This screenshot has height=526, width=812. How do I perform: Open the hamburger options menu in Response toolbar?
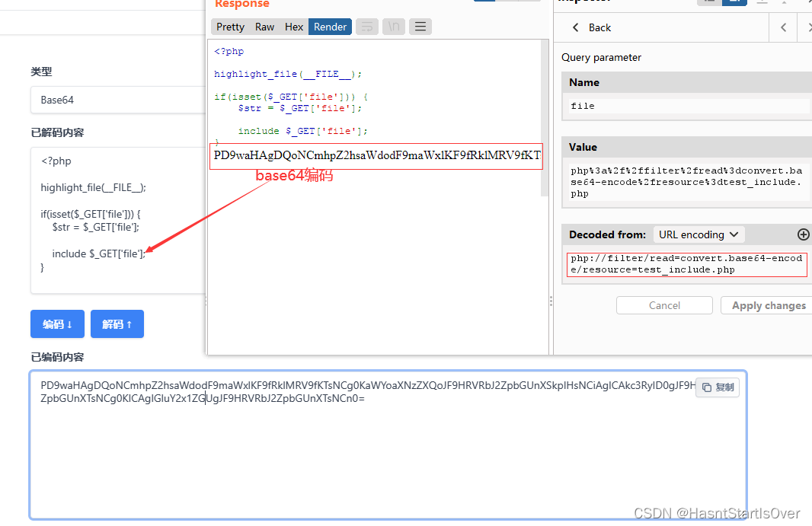pyautogui.click(x=420, y=27)
